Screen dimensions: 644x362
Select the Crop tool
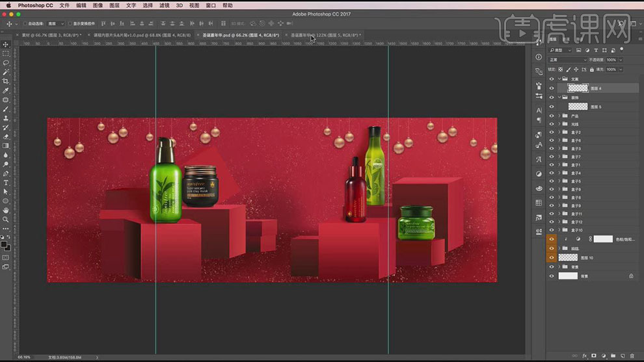click(x=6, y=81)
